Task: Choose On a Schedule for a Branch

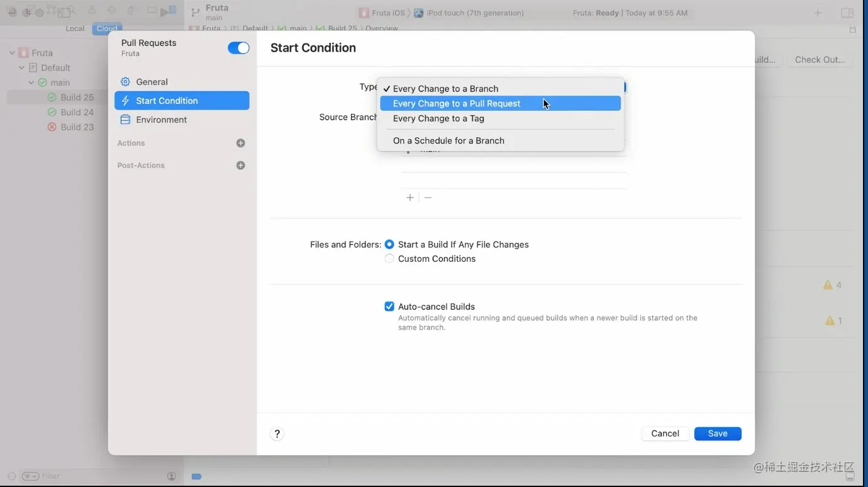Action: click(x=501, y=140)
